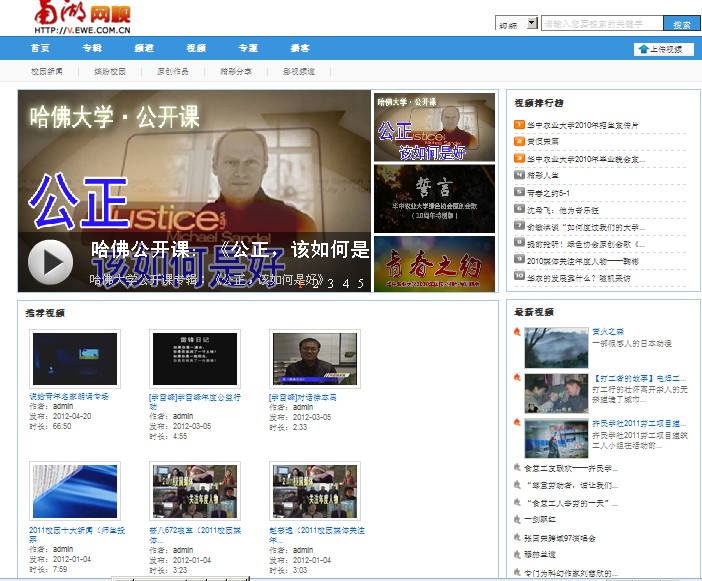The image size is (702, 581).
Task: Click the 哈佛大学·公开课 small side thumbnail
Action: pyautogui.click(x=434, y=127)
